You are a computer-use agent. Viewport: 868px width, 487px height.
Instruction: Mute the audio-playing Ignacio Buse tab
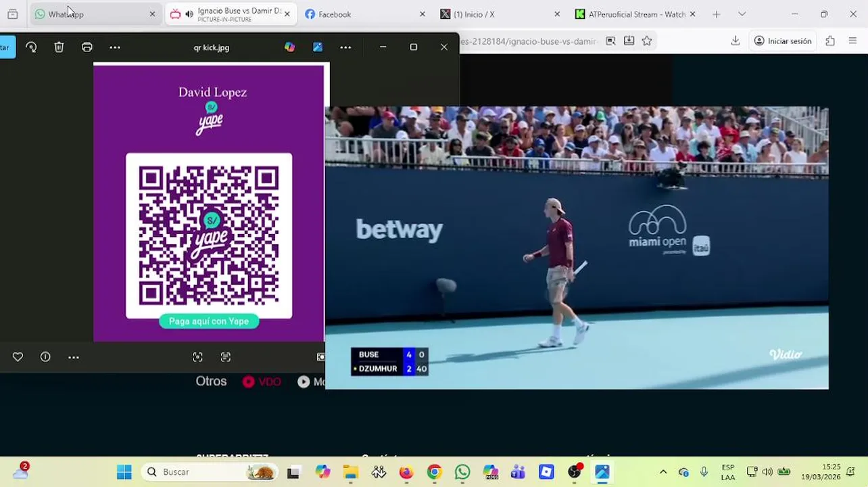coord(189,14)
